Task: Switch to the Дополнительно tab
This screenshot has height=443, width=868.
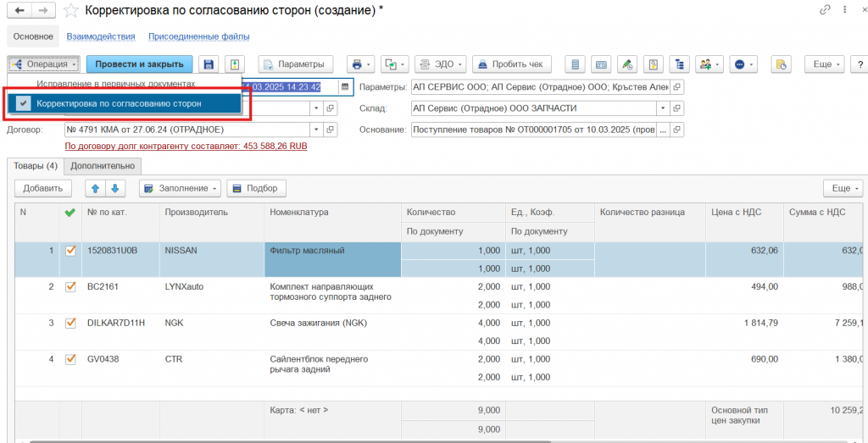Action: coord(102,166)
